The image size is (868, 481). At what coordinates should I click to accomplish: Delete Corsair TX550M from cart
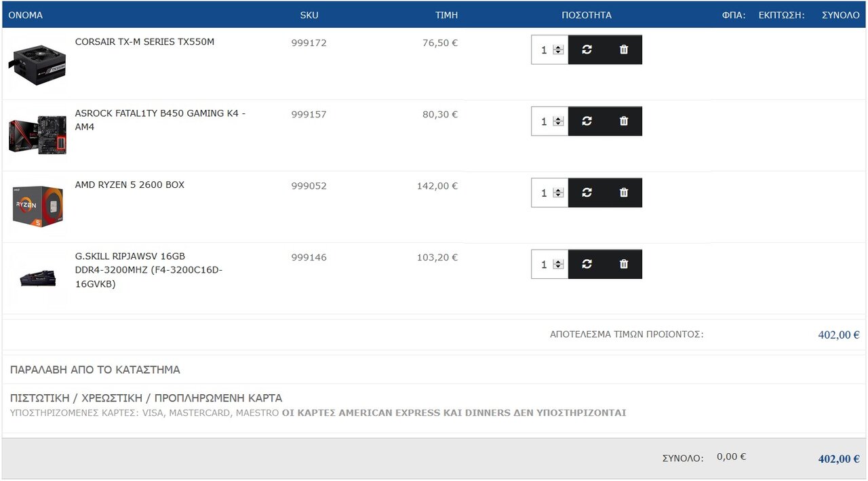coord(624,50)
